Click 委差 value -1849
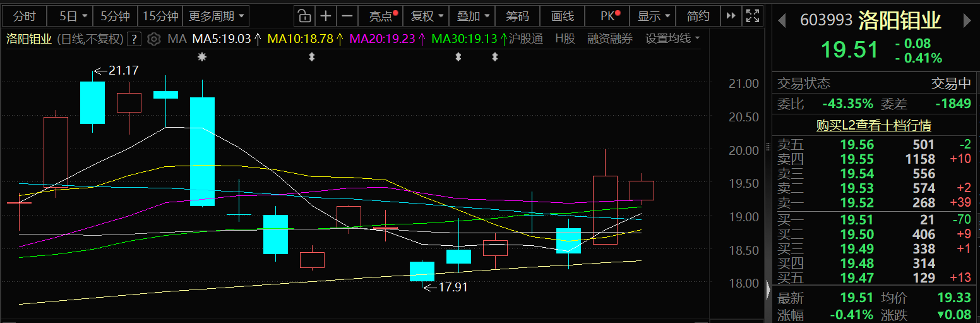The height and width of the screenshot is (323, 980). [x=953, y=104]
